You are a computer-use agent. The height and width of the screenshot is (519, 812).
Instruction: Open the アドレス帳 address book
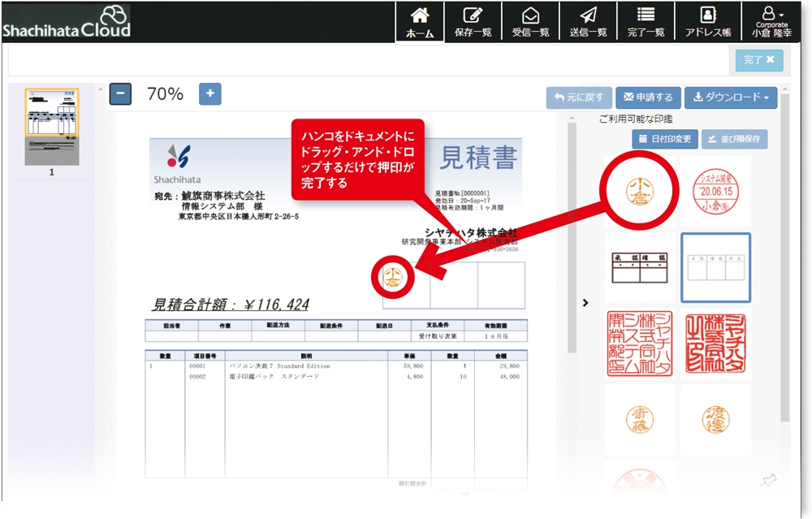[707, 23]
